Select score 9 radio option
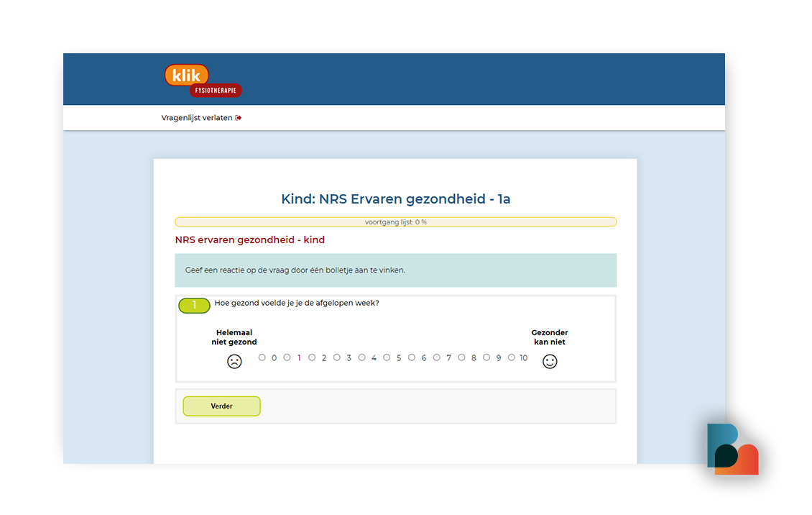This screenshot has width=812, height=515. coord(486,357)
